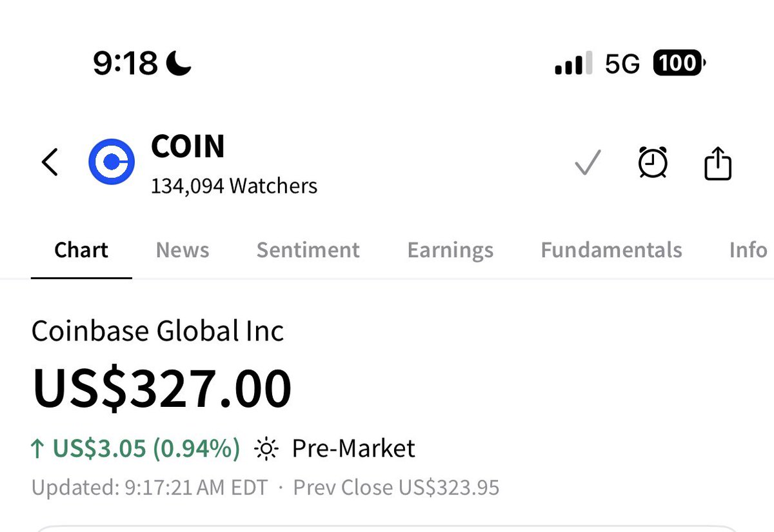Open the Coinbase logo icon
This screenshot has width=774, height=532.
(x=111, y=161)
